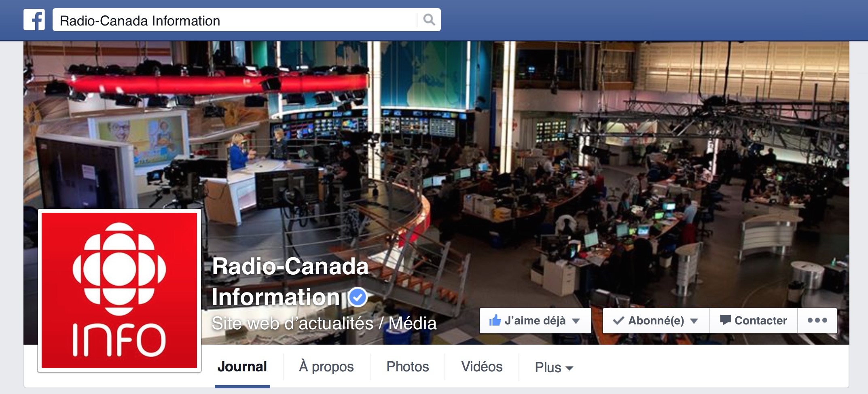Click the Contacter button
Screen dimensions: 868x394
tap(754, 321)
